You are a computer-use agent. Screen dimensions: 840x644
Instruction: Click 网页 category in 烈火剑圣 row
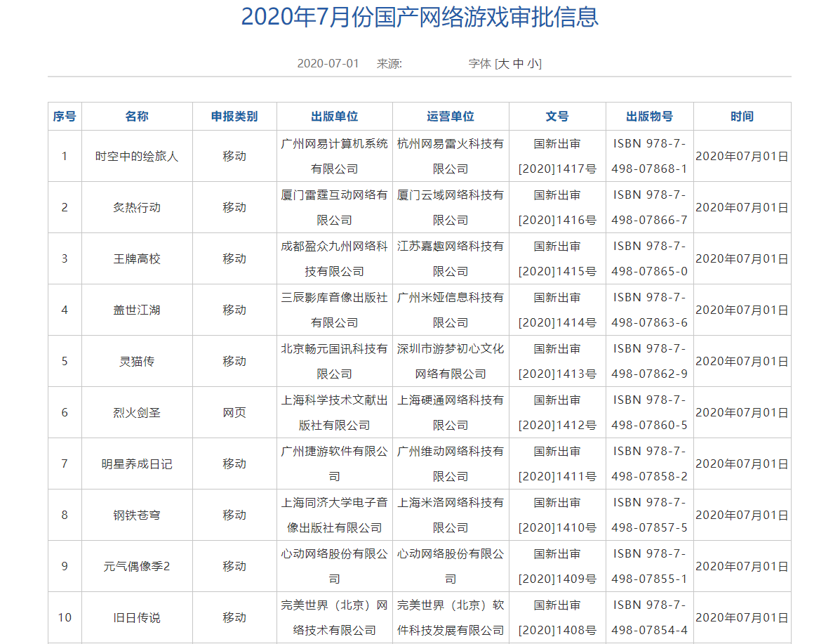[234, 412]
